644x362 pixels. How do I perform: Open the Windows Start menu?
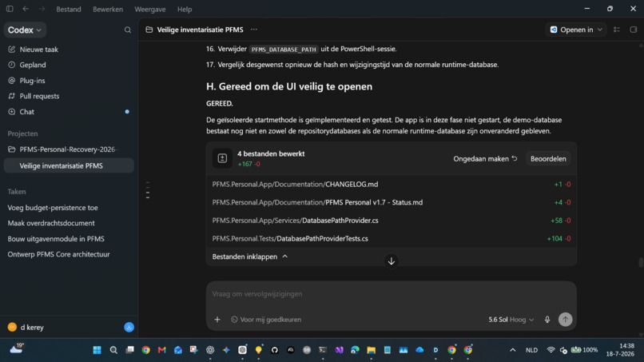tap(97, 350)
